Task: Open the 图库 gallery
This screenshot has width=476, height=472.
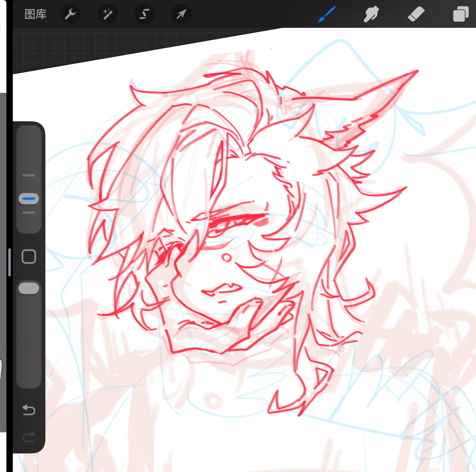Action: pos(35,14)
